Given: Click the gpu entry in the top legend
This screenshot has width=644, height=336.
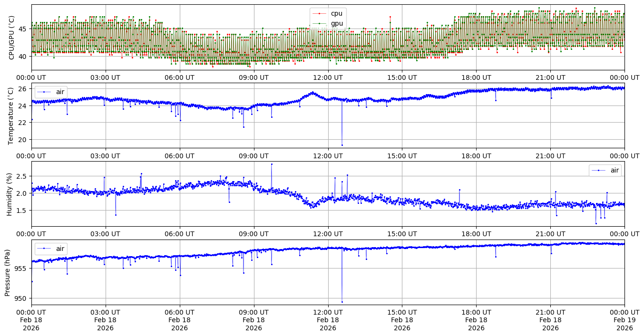Looking at the screenshot, I should tap(336, 23).
